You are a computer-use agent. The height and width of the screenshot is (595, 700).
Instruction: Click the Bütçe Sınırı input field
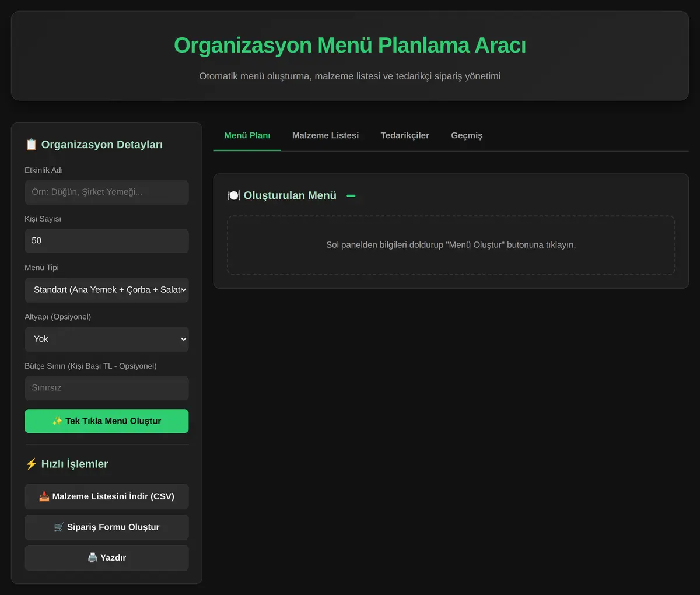coord(106,388)
